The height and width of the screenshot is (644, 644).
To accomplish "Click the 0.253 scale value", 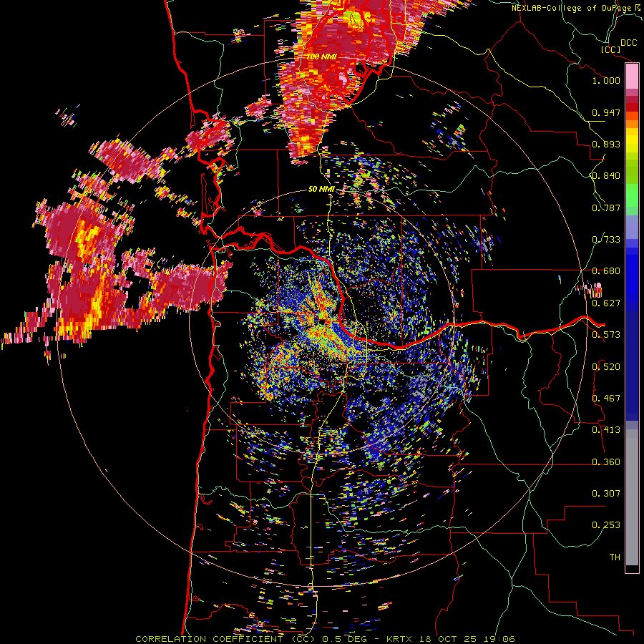I will click(x=606, y=525).
